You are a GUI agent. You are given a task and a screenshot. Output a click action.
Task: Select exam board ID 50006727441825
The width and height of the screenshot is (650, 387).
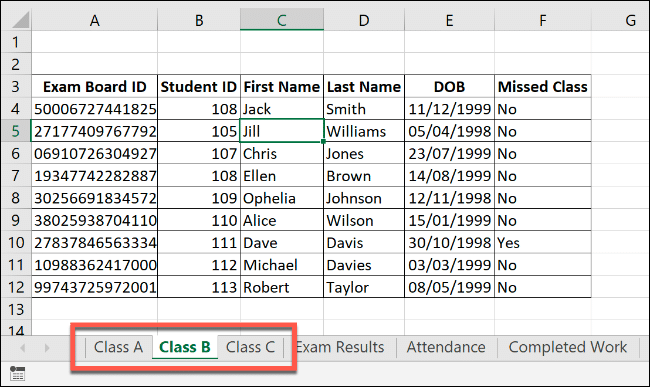pyautogui.click(x=95, y=109)
